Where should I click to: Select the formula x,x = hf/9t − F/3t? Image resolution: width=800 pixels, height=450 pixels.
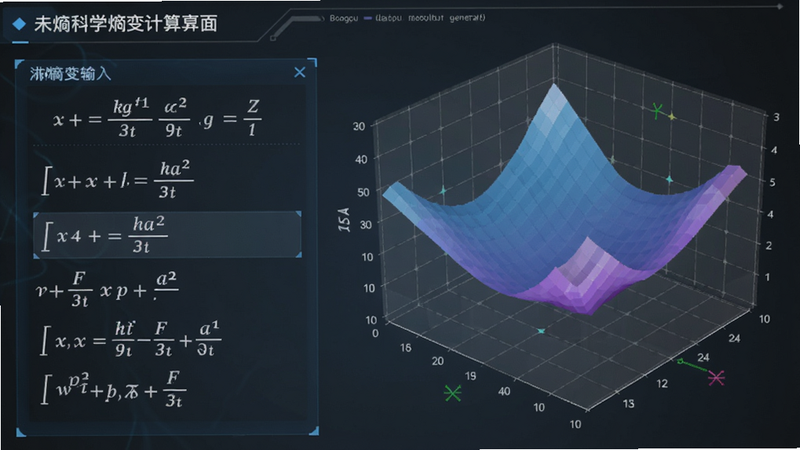[x=130, y=339]
